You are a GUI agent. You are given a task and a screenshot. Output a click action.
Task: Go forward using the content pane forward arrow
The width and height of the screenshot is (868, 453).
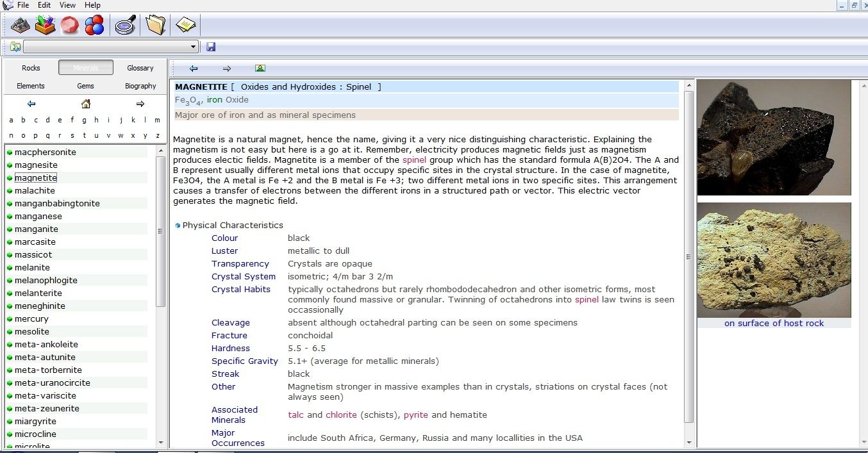tap(227, 69)
